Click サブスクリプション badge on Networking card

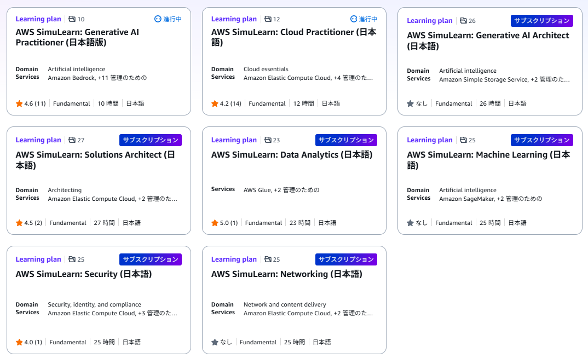346,259
